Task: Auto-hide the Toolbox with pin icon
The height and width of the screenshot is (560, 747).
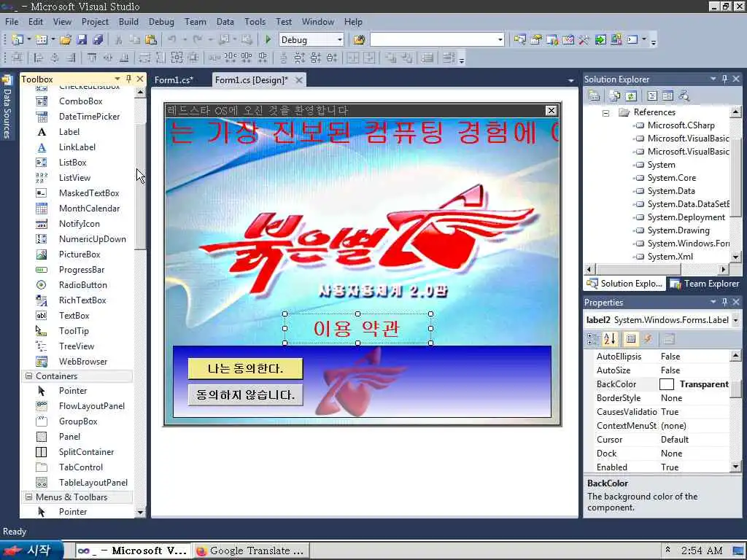Action: tap(128, 79)
